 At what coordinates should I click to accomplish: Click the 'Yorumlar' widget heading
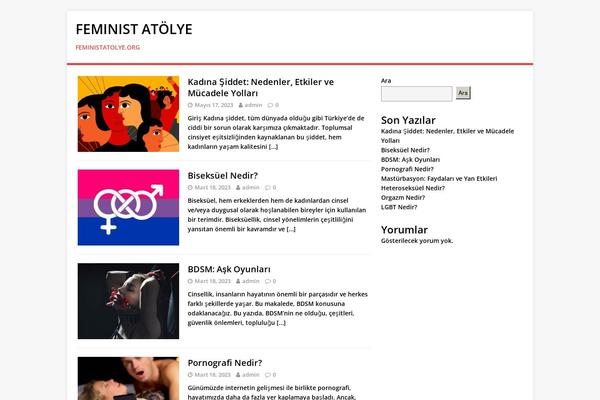404,230
